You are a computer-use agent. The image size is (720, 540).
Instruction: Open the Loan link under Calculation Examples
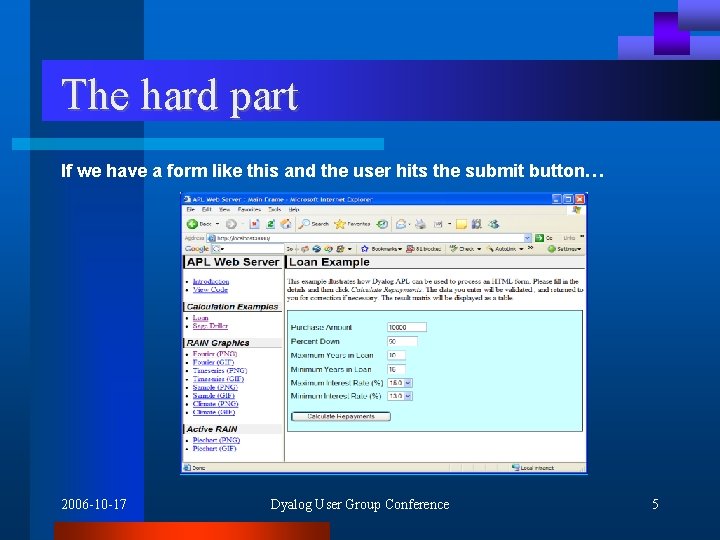[200, 318]
